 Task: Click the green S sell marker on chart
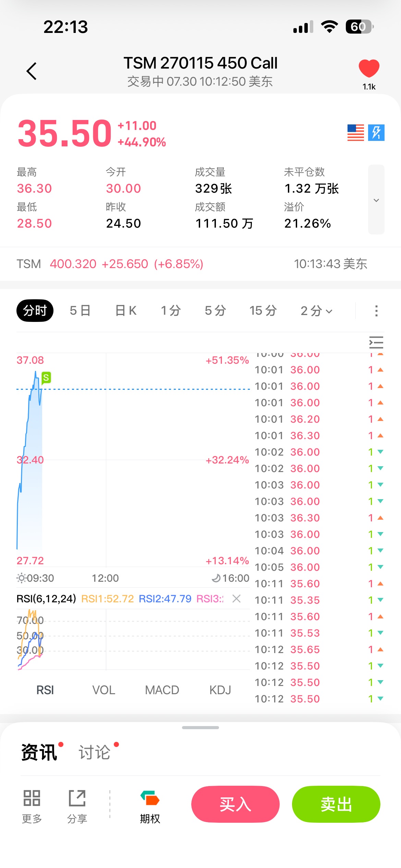click(46, 378)
